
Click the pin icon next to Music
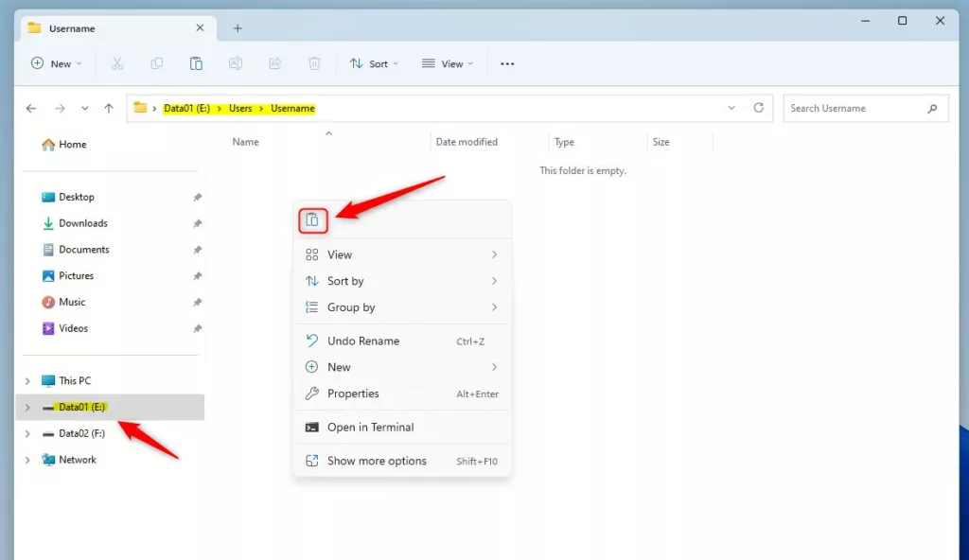pos(197,303)
